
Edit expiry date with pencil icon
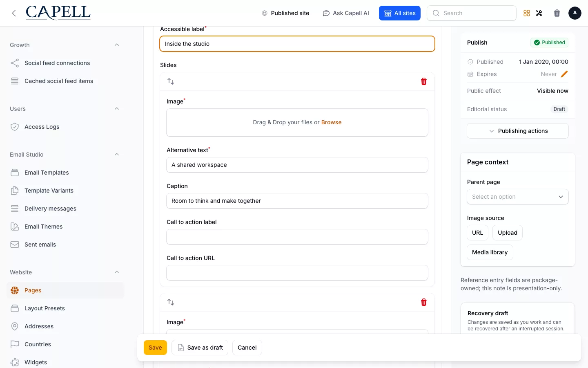click(564, 74)
